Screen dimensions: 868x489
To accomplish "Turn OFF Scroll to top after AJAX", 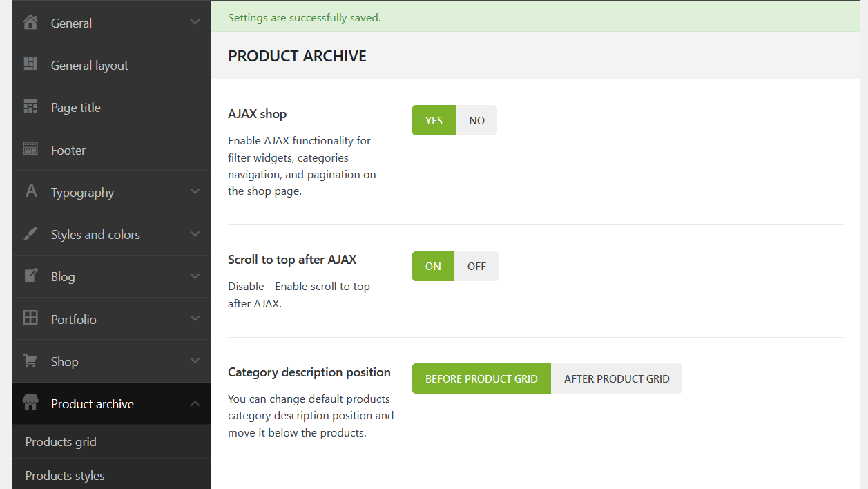I will (476, 267).
